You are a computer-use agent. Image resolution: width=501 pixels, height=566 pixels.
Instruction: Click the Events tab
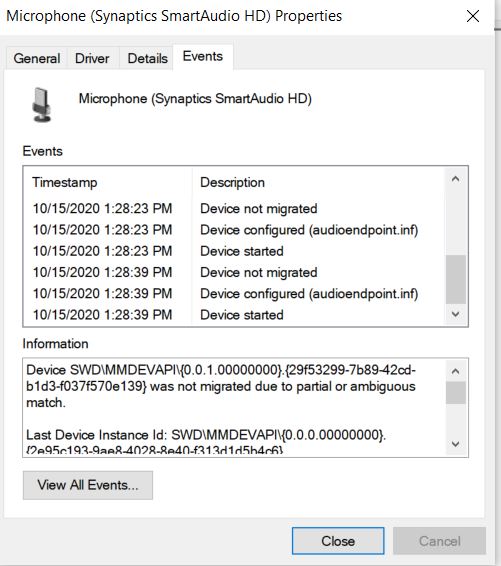click(x=202, y=56)
